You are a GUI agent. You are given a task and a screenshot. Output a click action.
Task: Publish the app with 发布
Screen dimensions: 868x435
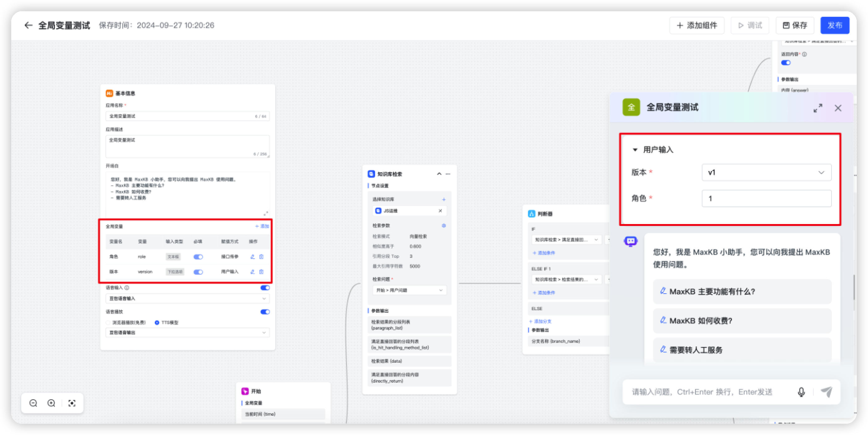[835, 25]
